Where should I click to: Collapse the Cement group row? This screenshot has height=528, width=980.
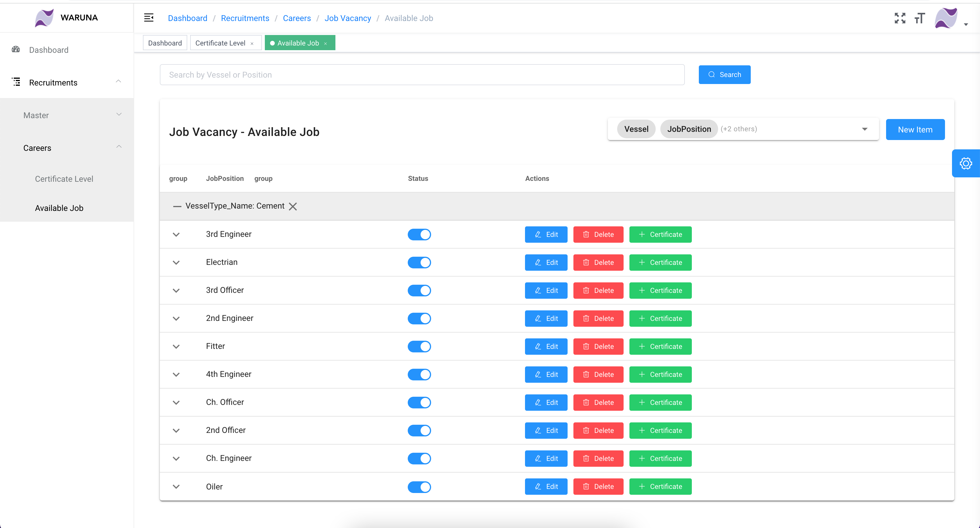tap(177, 206)
